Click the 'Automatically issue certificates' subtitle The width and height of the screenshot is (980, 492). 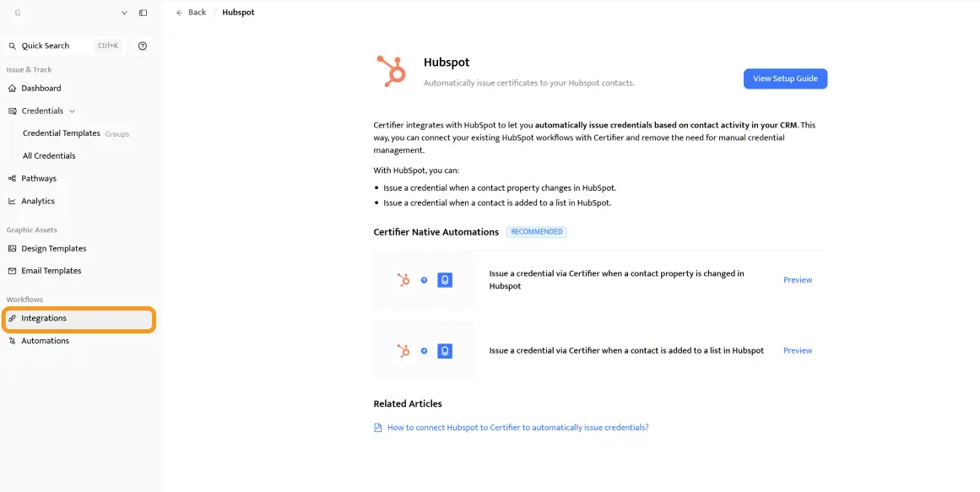529,84
